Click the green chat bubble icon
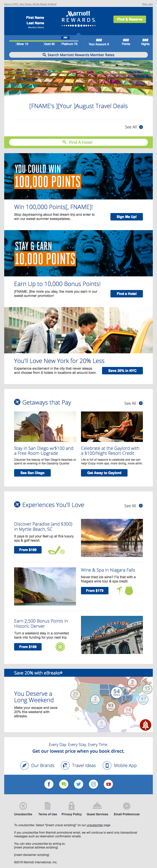The height and width of the screenshot is (868, 157). coord(64,784)
